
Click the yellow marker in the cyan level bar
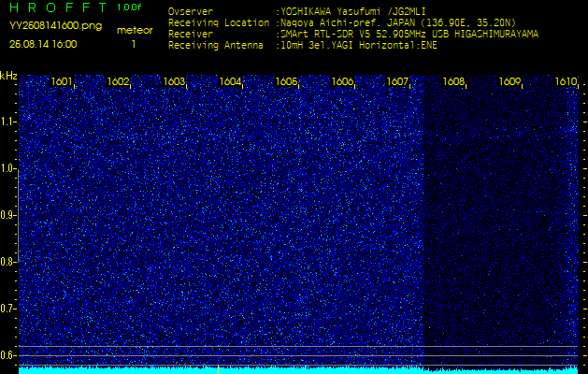pyautogui.click(x=218, y=369)
